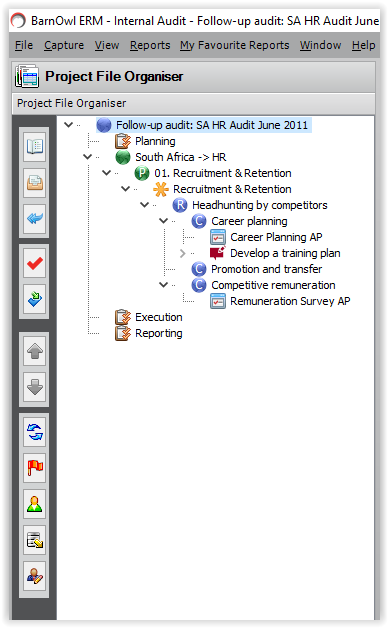The height and width of the screenshot is (628, 388).
Task: Click the open book icon in sidebar
Action: pyautogui.click(x=34, y=147)
